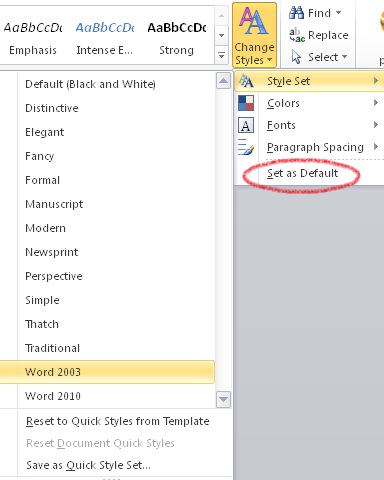384x480 pixels.
Task: Click the Select cursor icon
Action: (296, 57)
